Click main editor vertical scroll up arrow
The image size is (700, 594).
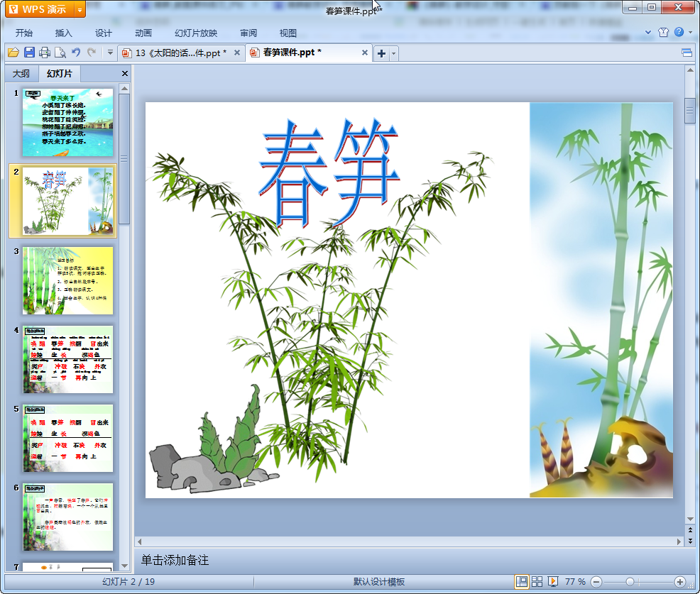point(690,70)
